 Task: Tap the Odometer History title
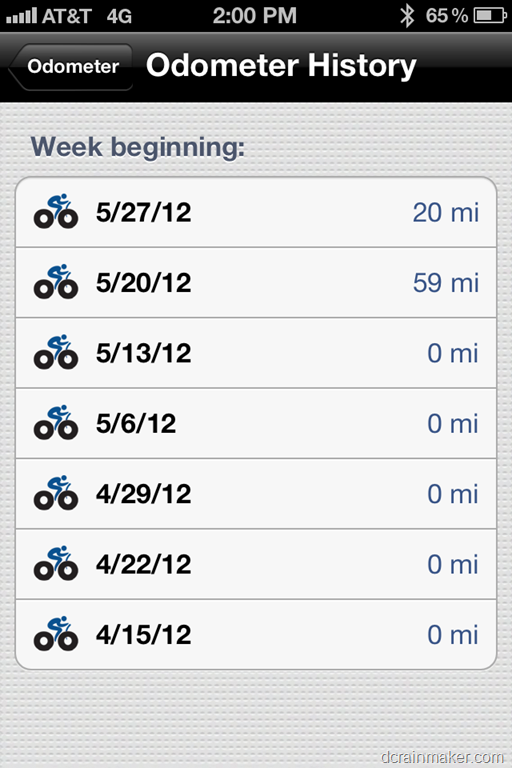point(281,66)
